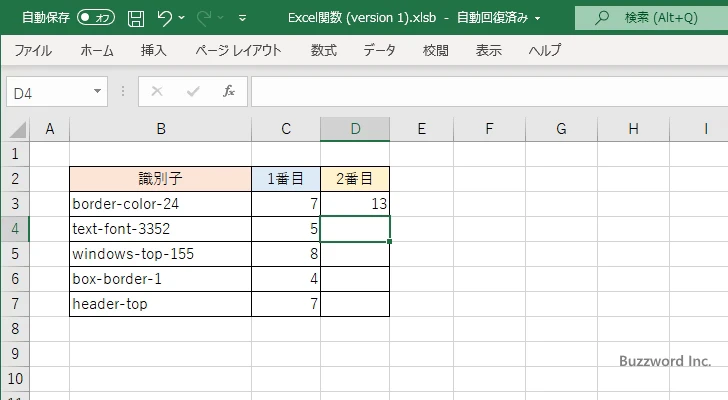Screen dimensions: 728x400
Task: Click the 検索 (Alt+Q) search box
Action: (x=651, y=18)
